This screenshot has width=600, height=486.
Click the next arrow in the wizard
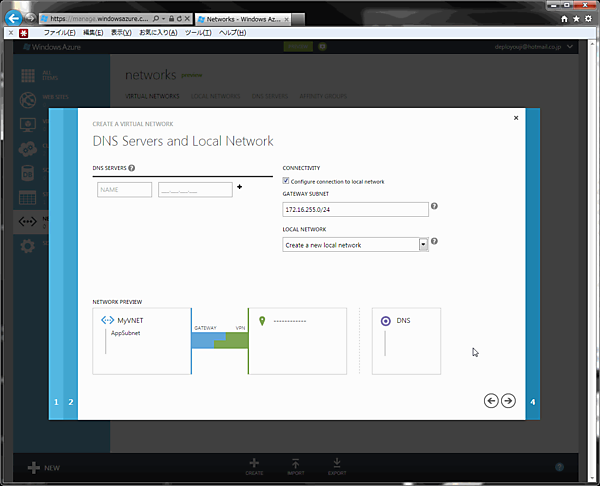[x=508, y=400]
